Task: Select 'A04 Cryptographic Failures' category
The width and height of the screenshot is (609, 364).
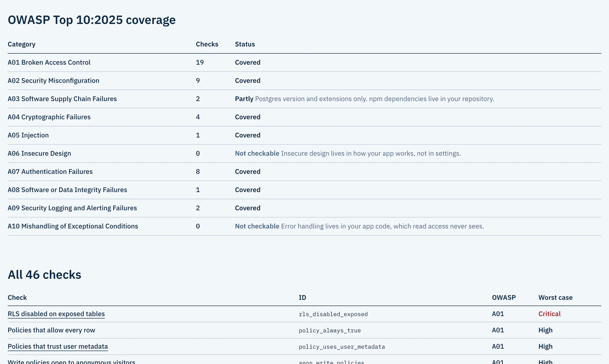Action: pos(49,117)
